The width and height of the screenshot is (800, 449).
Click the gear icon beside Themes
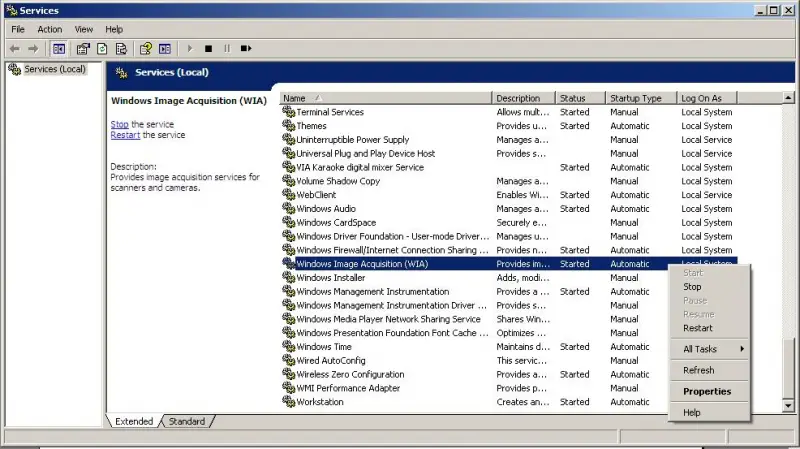[289, 126]
